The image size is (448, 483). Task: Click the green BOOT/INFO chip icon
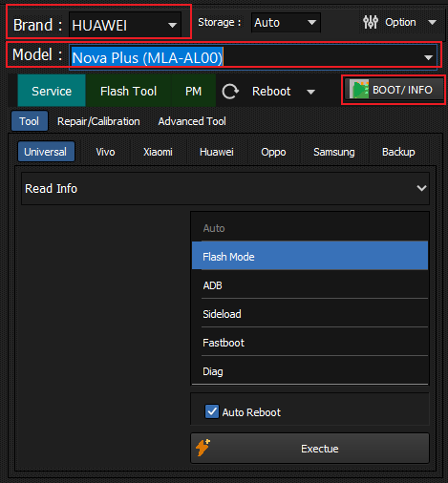359,90
